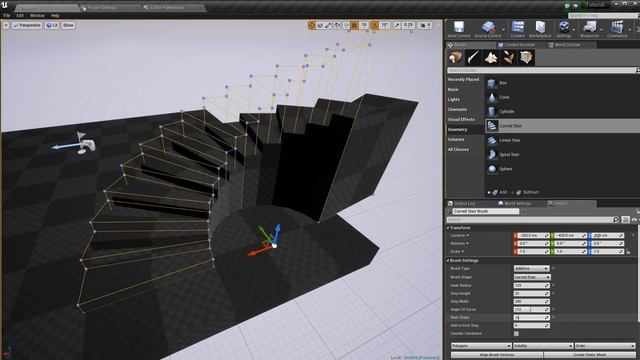The width and height of the screenshot is (640, 360).
Task: Open the Polygons dropdown
Action: click(x=481, y=346)
